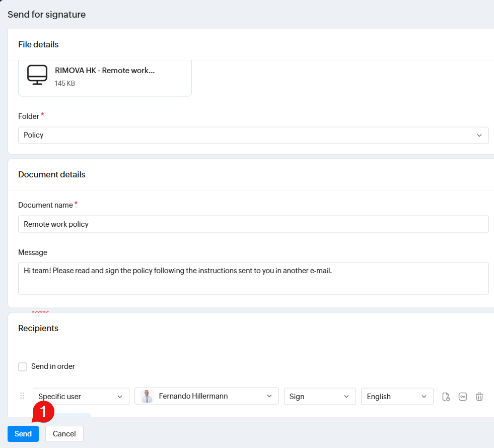The width and height of the screenshot is (494, 448).
Task: Click the Document name input field
Action: point(253,224)
